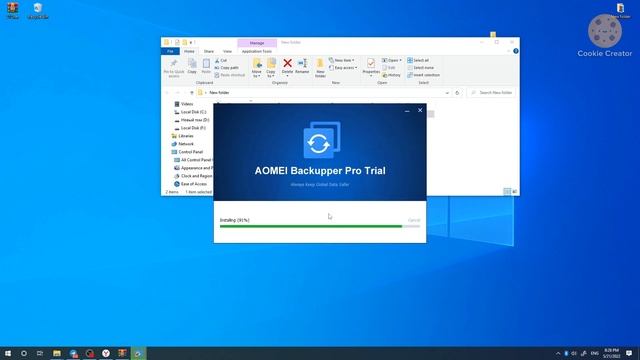Open the notification center on the taskbar
Viewport: 640px width, 360px height.
[x=629, y=353]
